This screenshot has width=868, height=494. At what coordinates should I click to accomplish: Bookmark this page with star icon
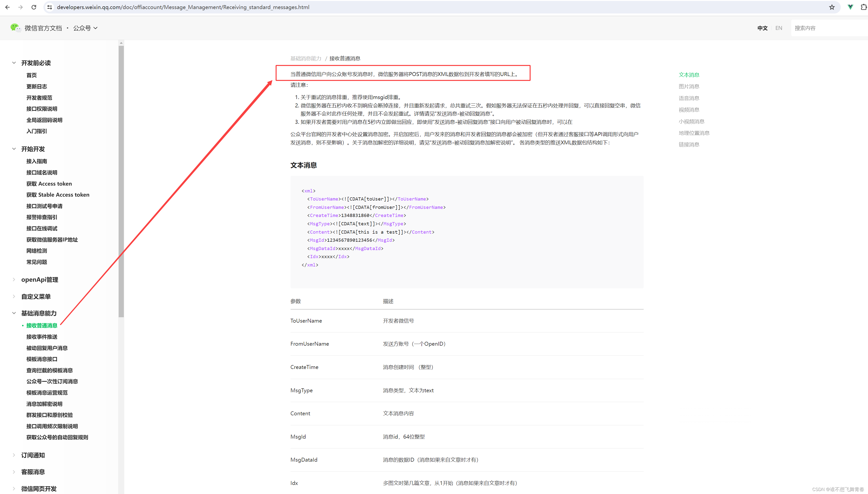[832, 7]
